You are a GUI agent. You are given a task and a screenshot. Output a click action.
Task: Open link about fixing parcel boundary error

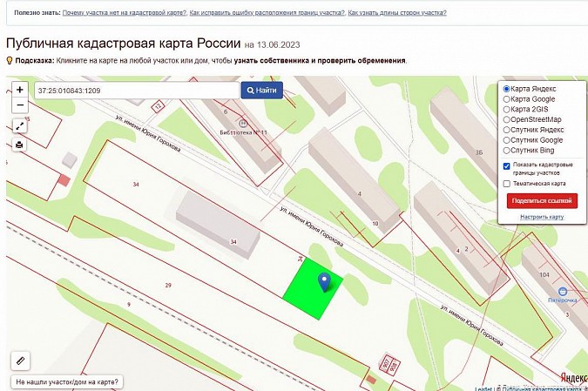(267, 13)
